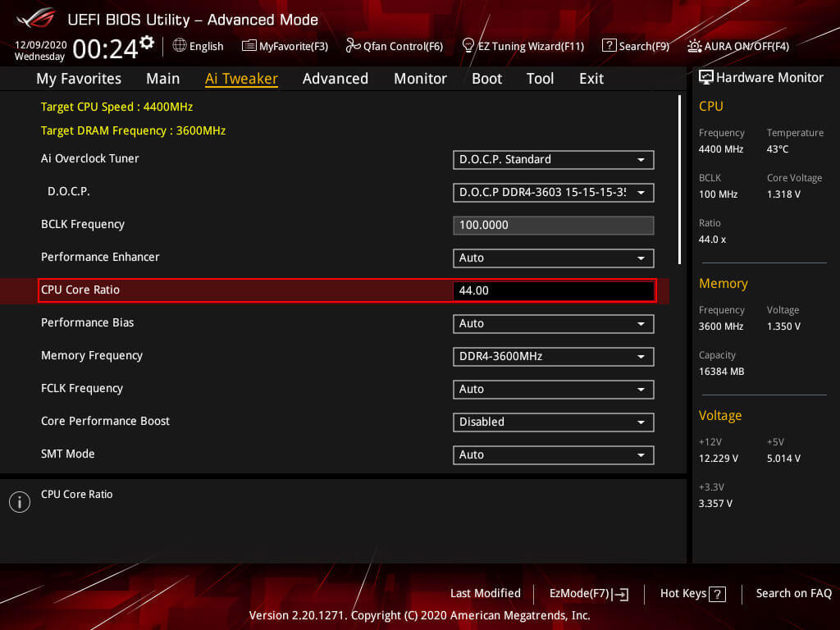Click the AURA light icon
This screenshot has width=840, height=630.
pos(694,46)
